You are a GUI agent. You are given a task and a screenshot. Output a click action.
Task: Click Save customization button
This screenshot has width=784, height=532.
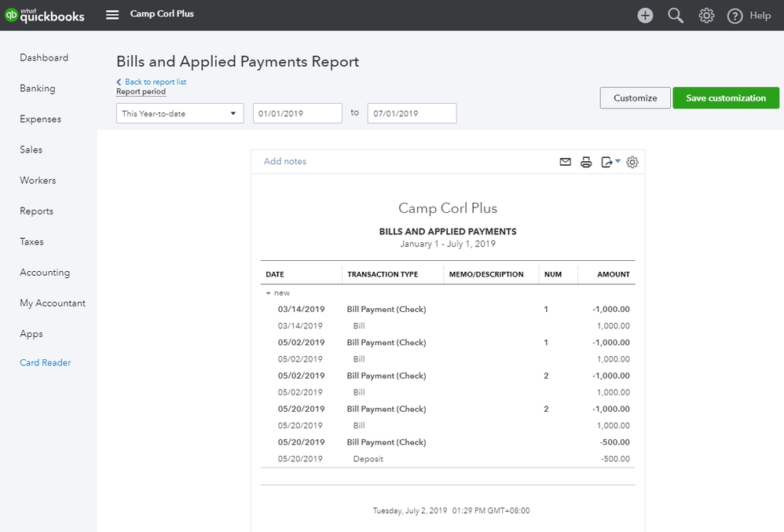(726, 98)
